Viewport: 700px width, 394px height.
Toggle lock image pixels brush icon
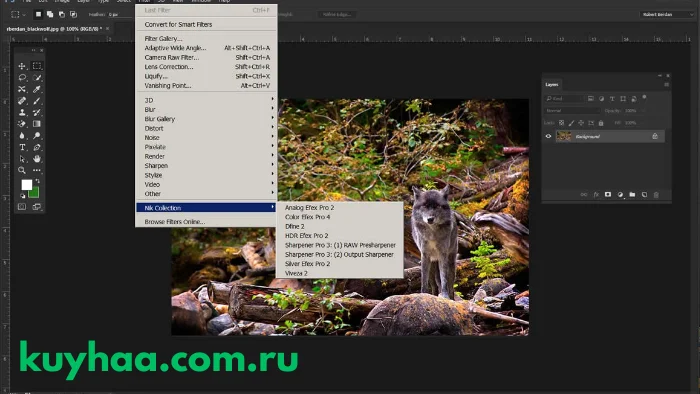click(x=571, y=123)
